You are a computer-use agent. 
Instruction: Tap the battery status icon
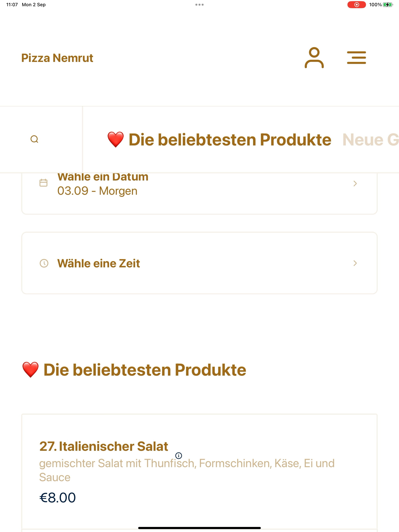click(388, 4)
